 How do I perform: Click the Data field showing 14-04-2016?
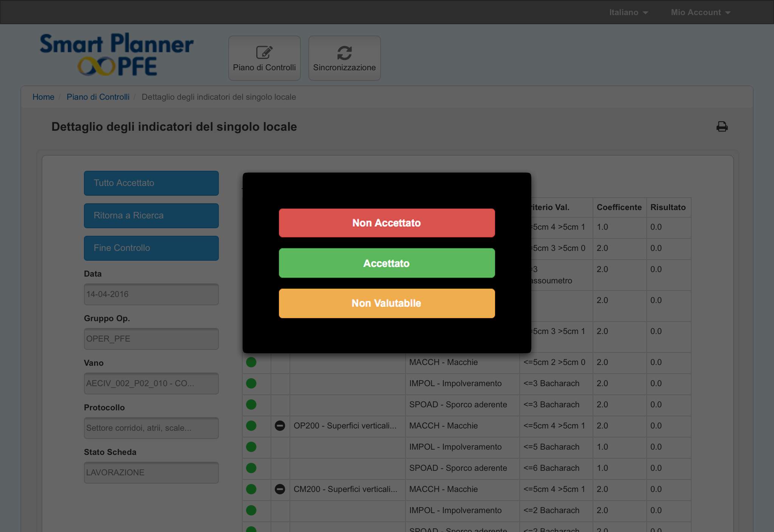(151, 294)
